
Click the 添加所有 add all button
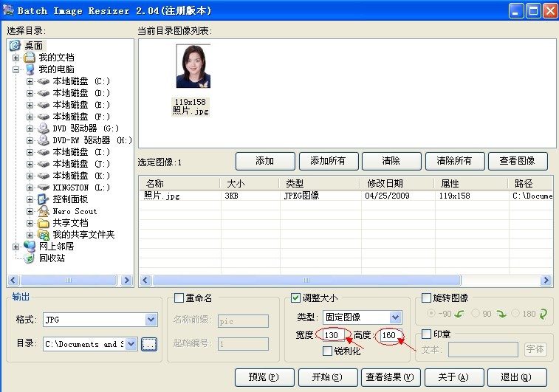click(329, 161)
